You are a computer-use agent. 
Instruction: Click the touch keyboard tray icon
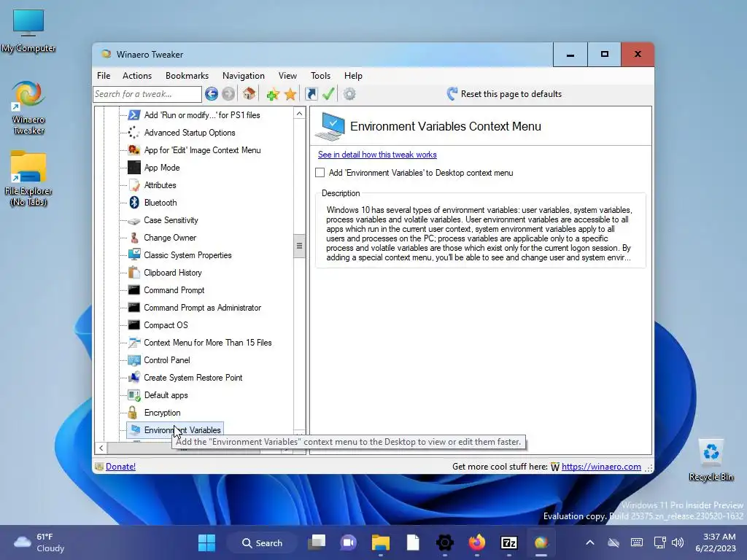[x=636, y=542]
